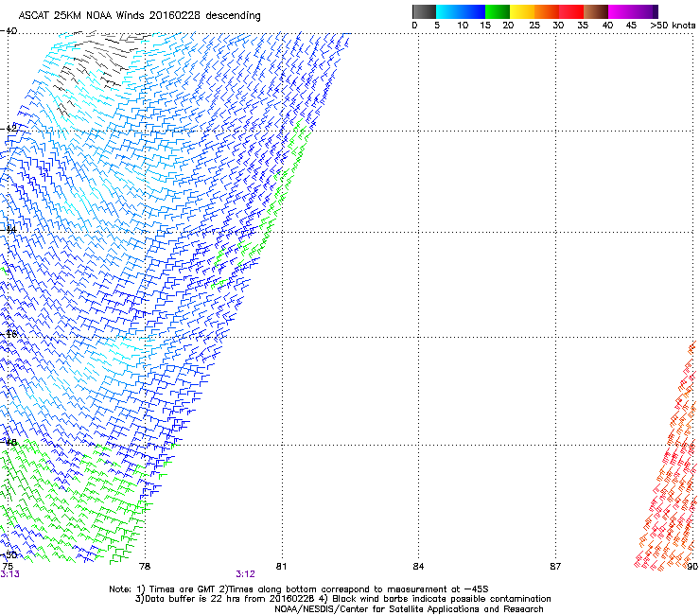The width and height of the screenshot is (700, 615).
Task: Click the green 15-20 knots legend swatch
Action: coord(498,11)
